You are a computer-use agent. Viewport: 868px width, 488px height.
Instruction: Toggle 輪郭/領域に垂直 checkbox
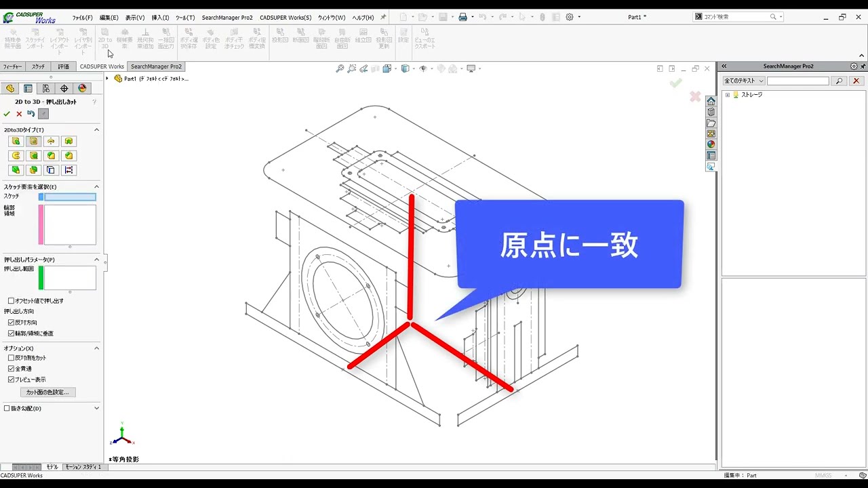(11, 333)
